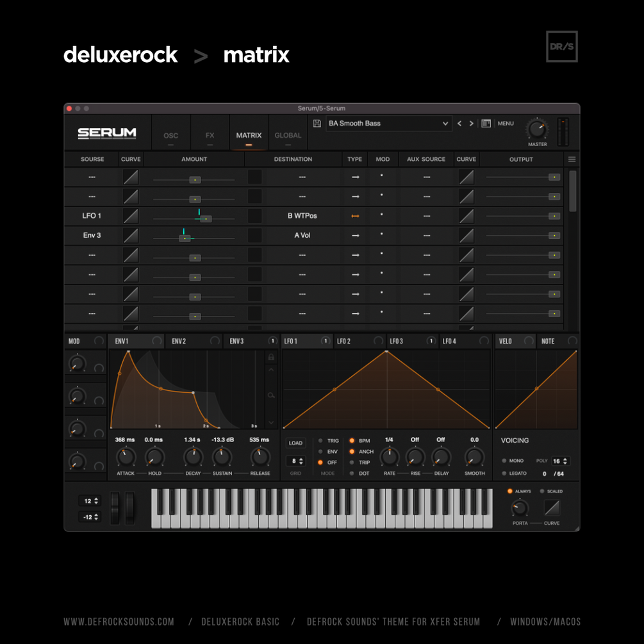The image size is (644, 644).
Task: Click the envelope zoom magnifier icon
Action: pyautogui.click(x=271, y=395)
